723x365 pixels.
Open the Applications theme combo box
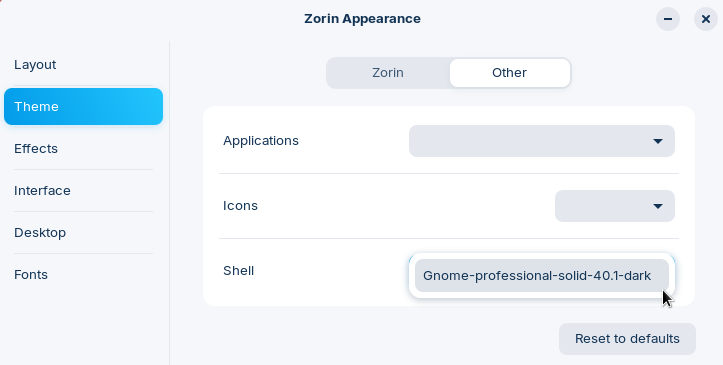[542, 141]
